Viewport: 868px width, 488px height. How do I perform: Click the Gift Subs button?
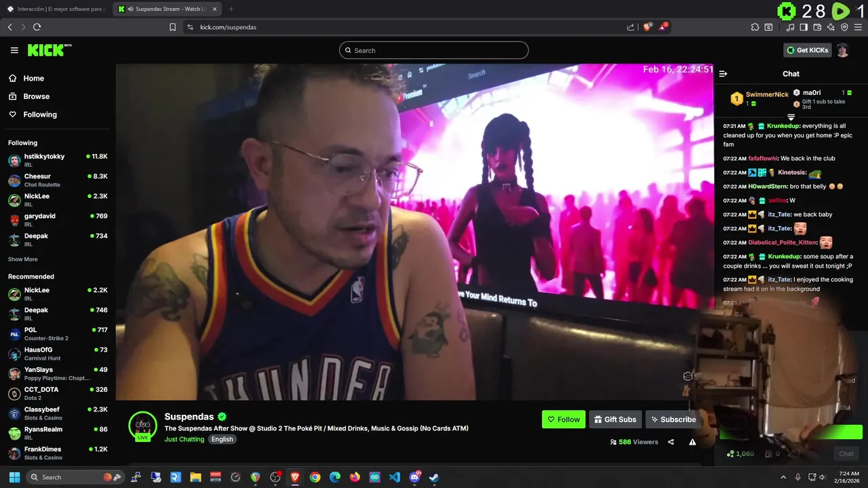[x=615, y=420]
